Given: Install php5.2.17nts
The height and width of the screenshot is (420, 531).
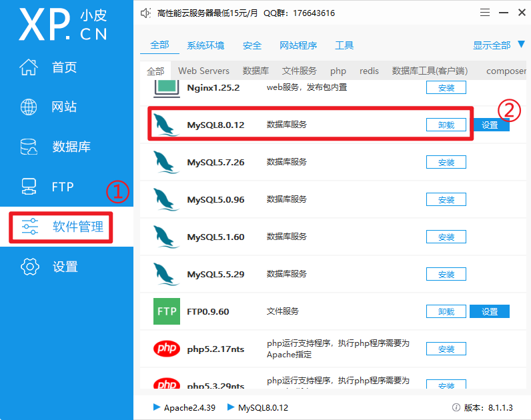Looking at the screenshot, I should [x=446, y=349].
